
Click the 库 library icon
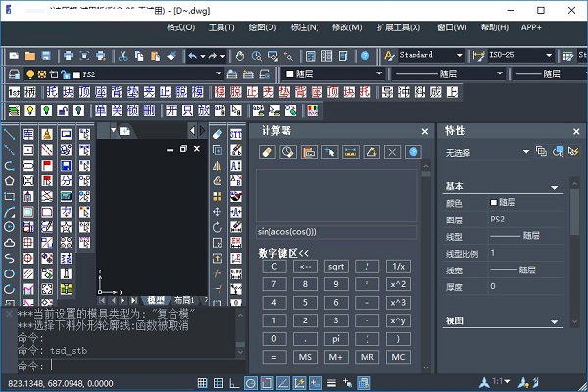pos(28,134)
